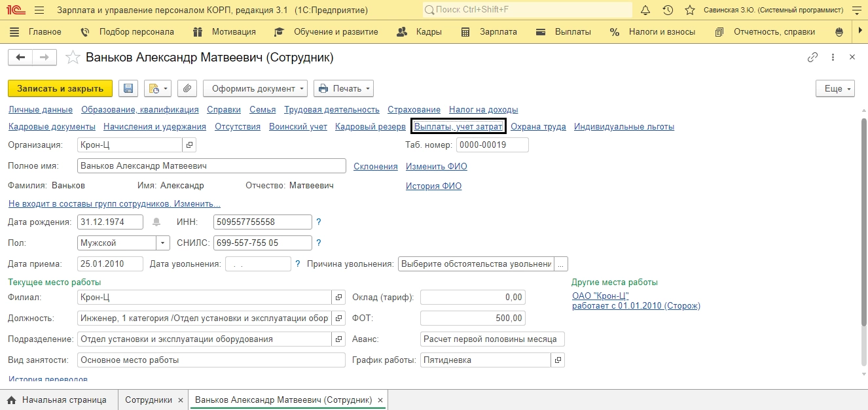Image resolution: width=868 pixels, height=410 pixels.
Task: Click the Полное имя input field
Action: point(211,166)
